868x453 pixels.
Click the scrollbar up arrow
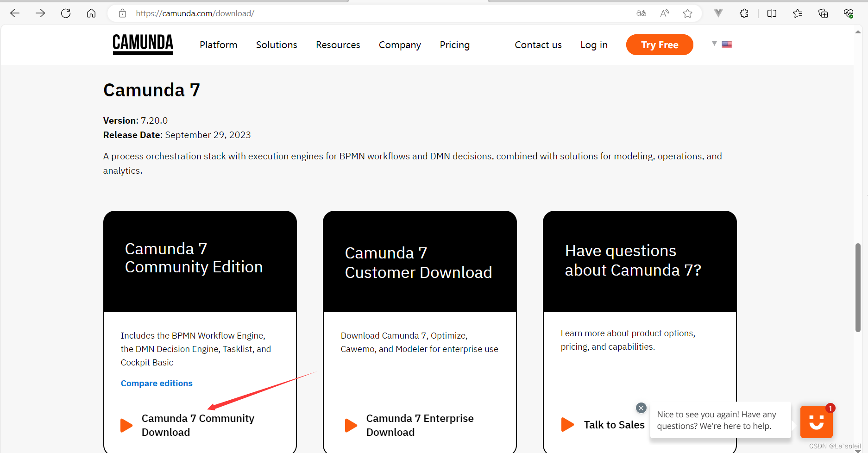pyautogui.click(x=858, y=32)
